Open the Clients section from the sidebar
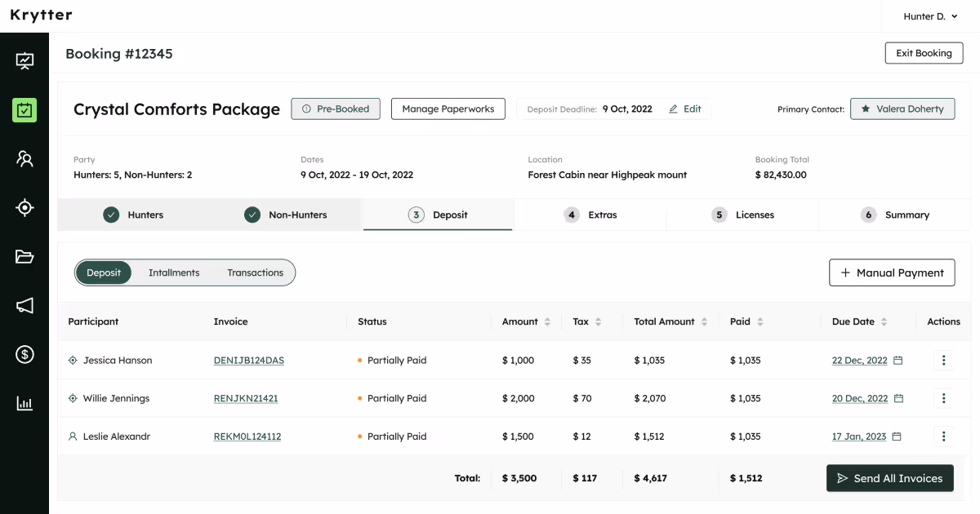The height and width of the screenshot is (514, 980). click(x=24, y=158)
